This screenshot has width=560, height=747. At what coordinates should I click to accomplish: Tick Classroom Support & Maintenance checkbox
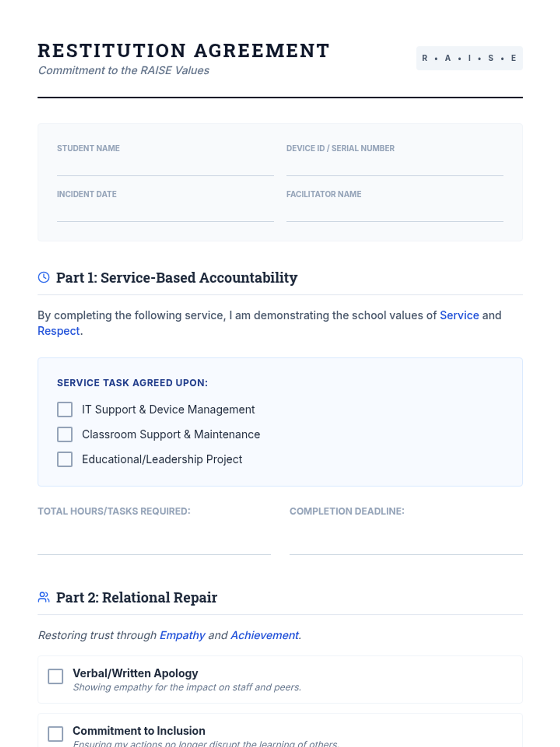(65, 434)
